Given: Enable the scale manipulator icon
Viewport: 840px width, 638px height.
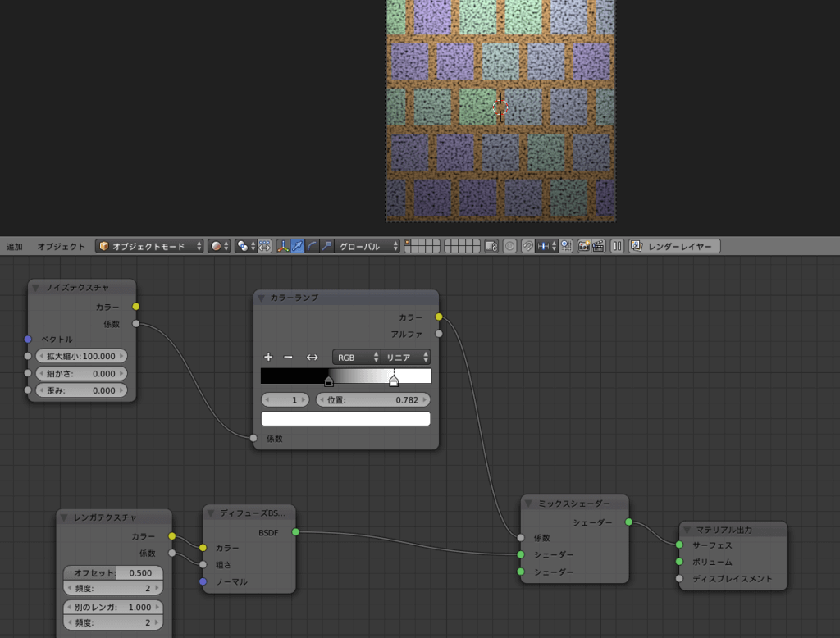Looking at the screenshot, I should [326, 246].
